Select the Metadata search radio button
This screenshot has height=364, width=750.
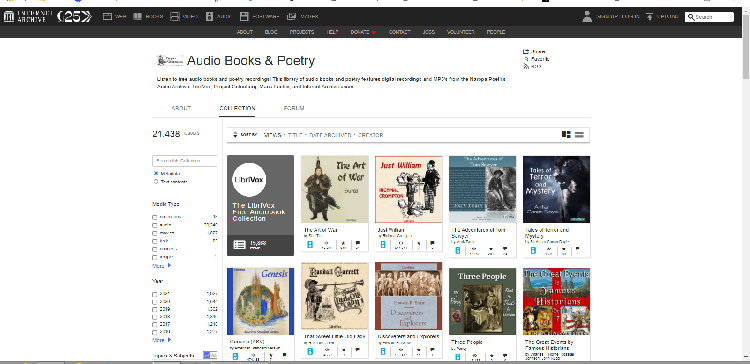tap(156, 173)
